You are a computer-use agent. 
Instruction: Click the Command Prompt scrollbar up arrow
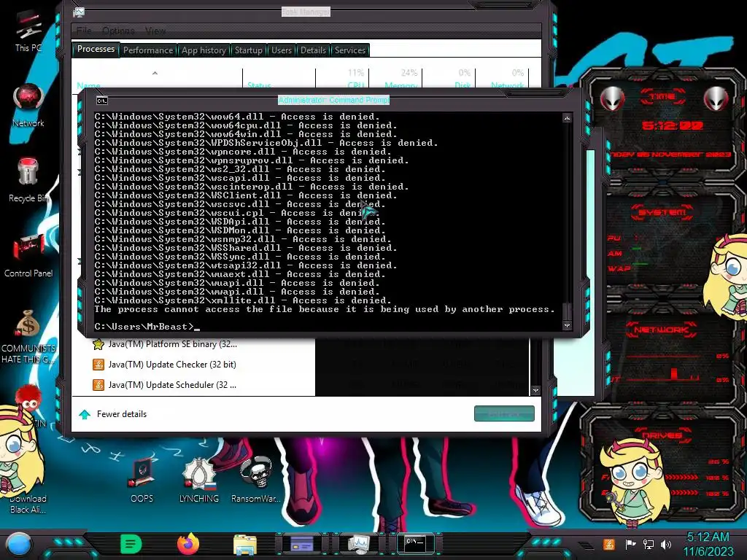click(567, 117)
